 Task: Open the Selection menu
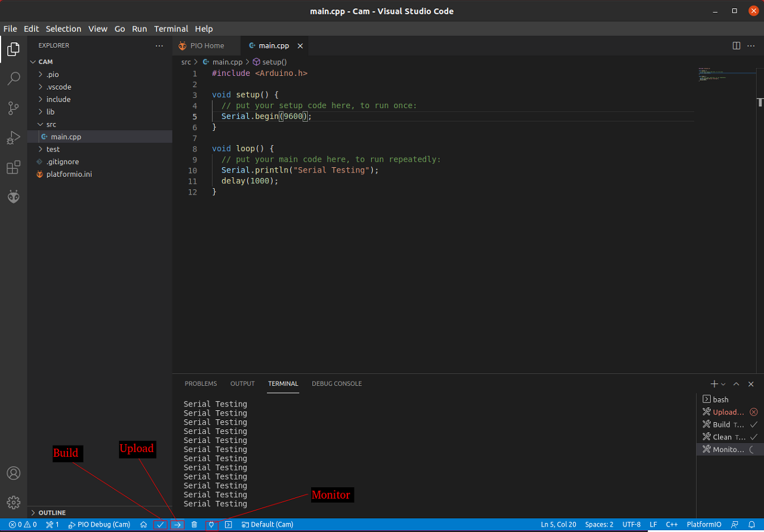tap(63, 29)
